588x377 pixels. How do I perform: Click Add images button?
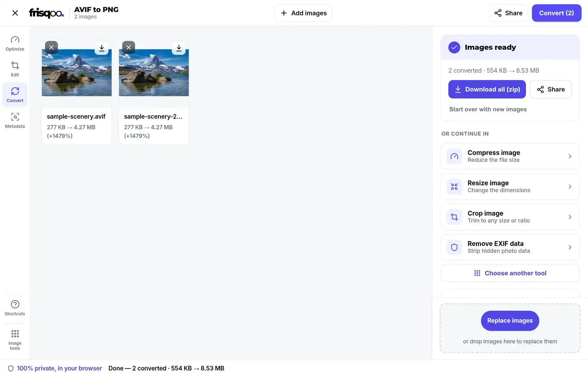303,13
